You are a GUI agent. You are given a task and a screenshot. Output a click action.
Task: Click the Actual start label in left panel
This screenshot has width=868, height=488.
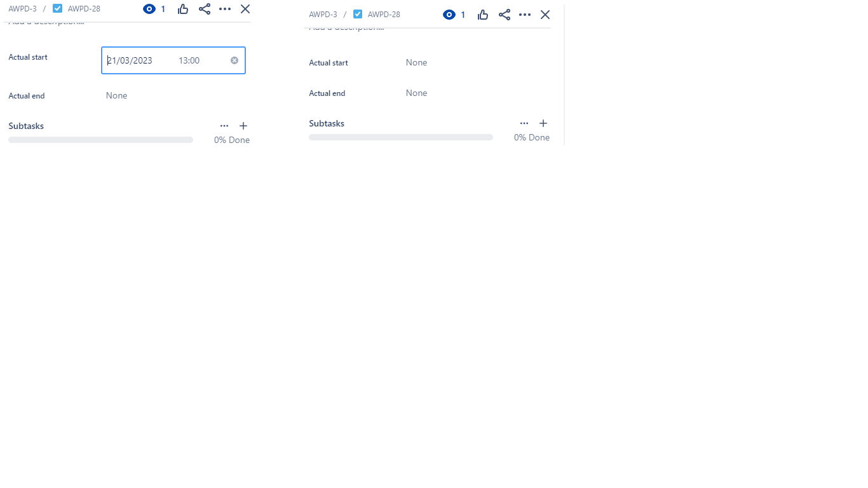coord(28,57)
